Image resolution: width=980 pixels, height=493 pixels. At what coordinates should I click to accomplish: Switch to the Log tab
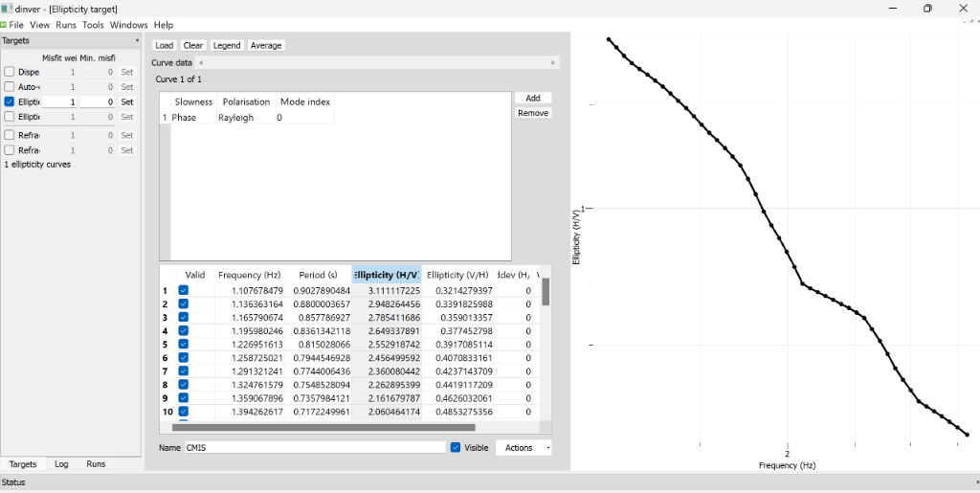61,464
